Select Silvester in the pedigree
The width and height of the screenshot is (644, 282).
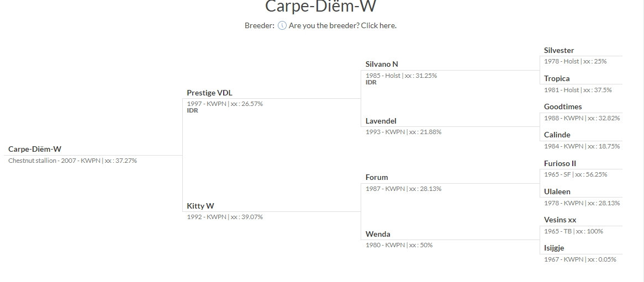click(559, 50)
